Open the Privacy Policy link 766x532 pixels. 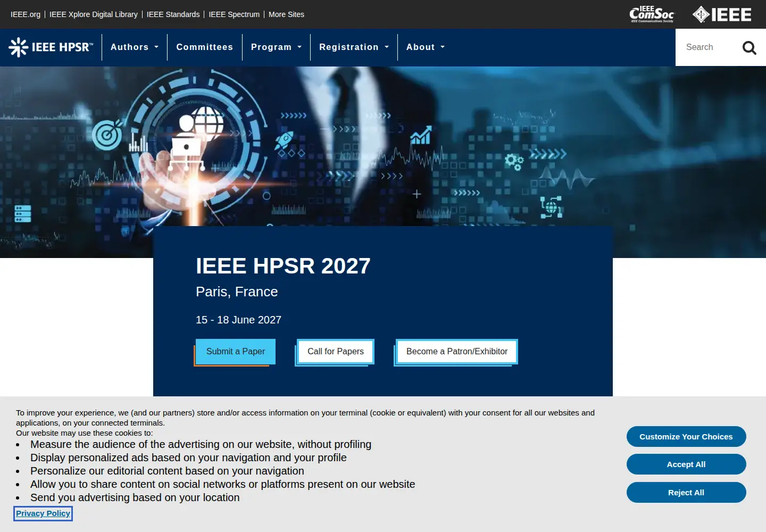43,513
